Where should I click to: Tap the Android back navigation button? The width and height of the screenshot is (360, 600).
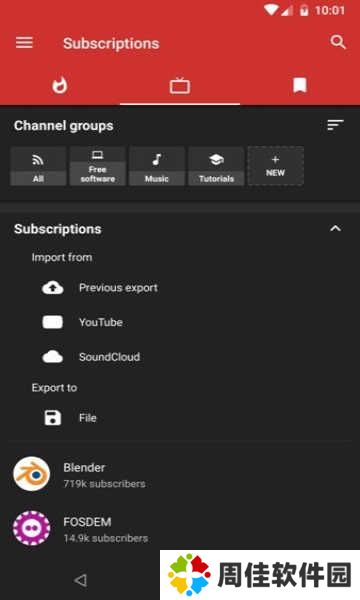pos(80,580)
